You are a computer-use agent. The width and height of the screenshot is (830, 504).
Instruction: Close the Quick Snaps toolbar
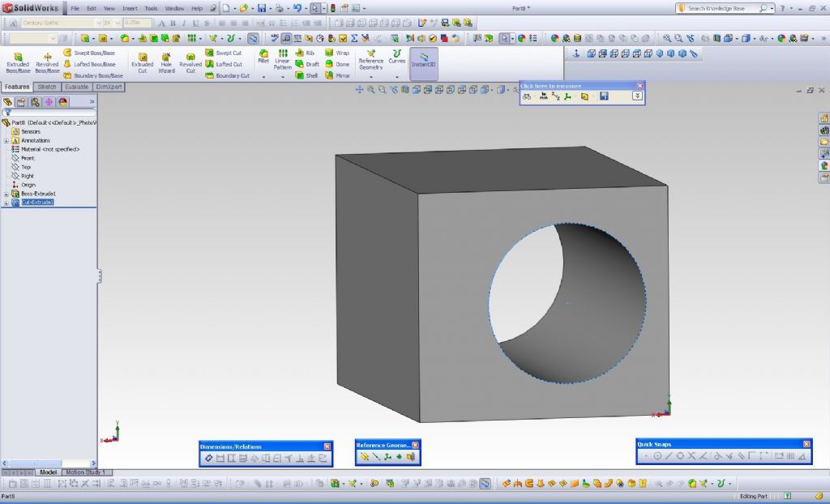click(806, 444)
